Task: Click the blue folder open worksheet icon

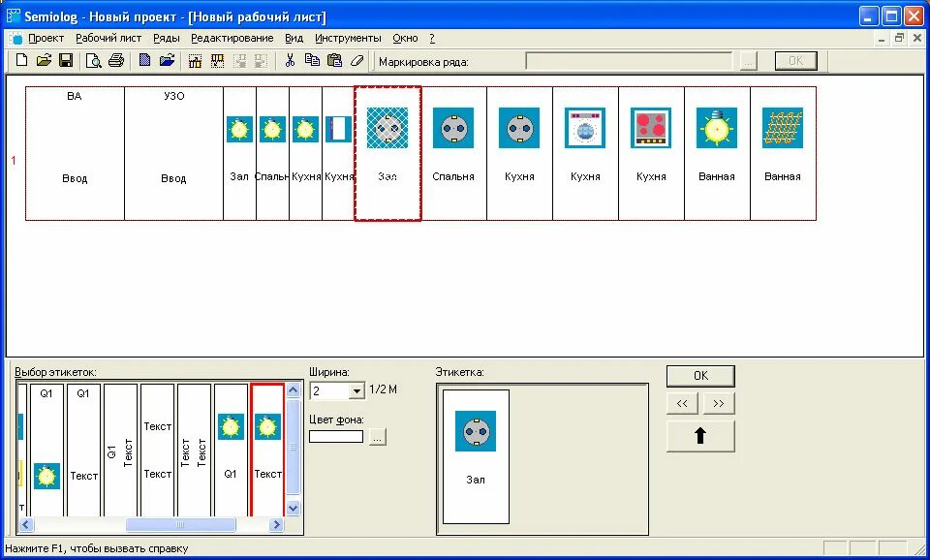Action: click(168, 60)
